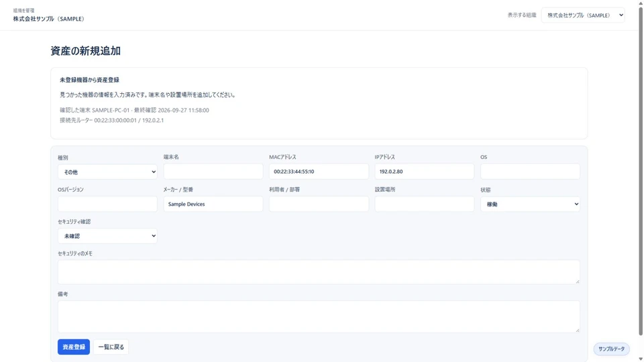The height and width of the screenshot is (362, 644).
Task: Select the 利用者 / 部署 input field
Action: pyautogui.click(x=319, y=204)
